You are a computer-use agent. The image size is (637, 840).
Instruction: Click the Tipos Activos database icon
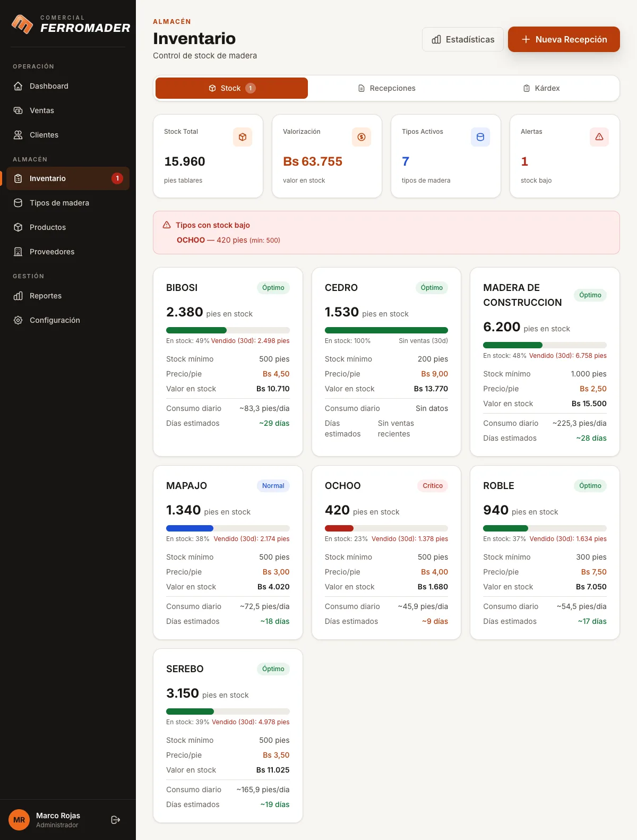[480, 137]
